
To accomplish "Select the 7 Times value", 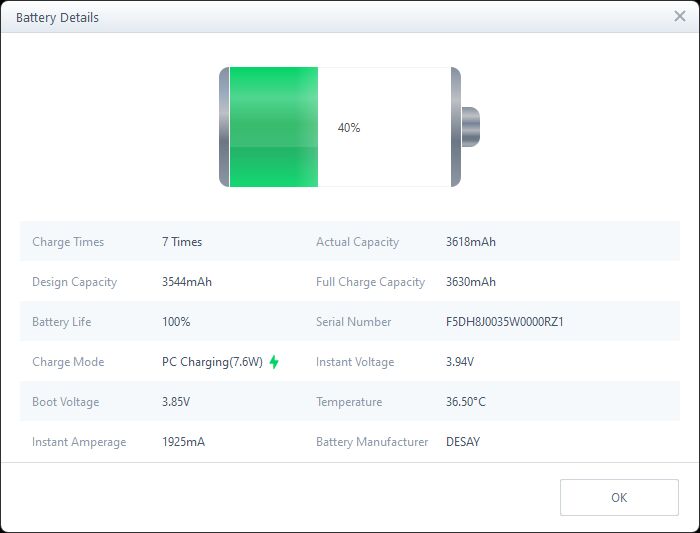I will click(x=182, y=242).
